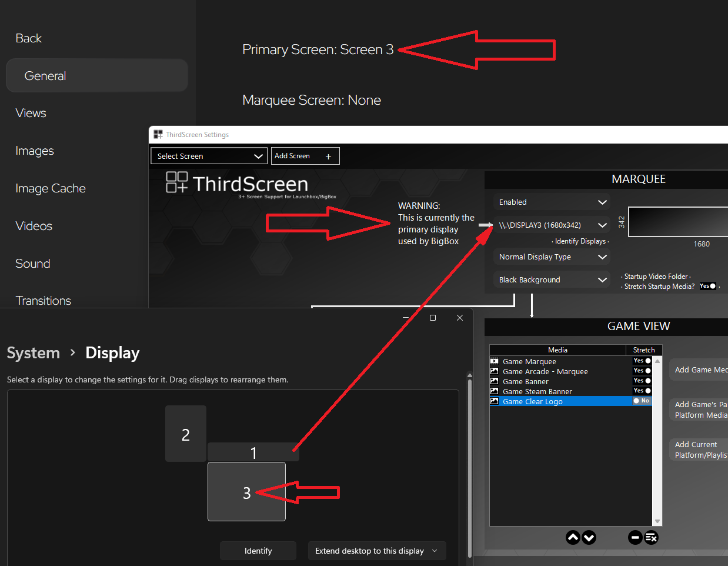The width and height of the screenshot is (728, 566).
Task: Click the image icon beside Game Clear Logo
Action: coord(495,401)
